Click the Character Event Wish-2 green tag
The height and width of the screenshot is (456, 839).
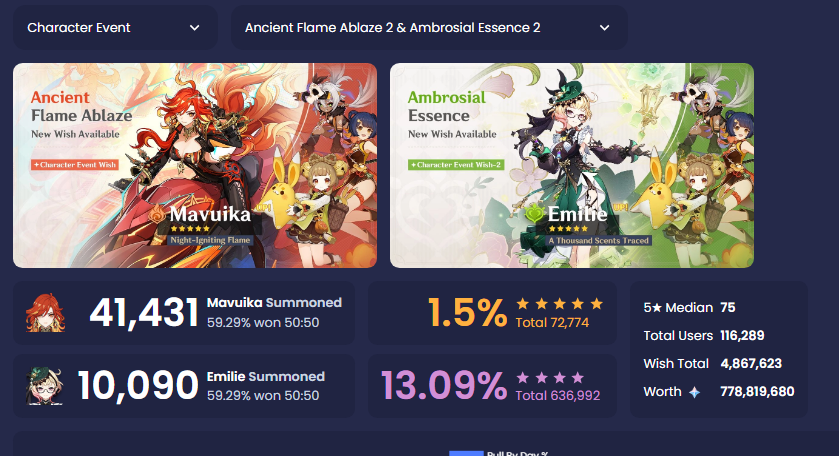[x=456, y=165]
